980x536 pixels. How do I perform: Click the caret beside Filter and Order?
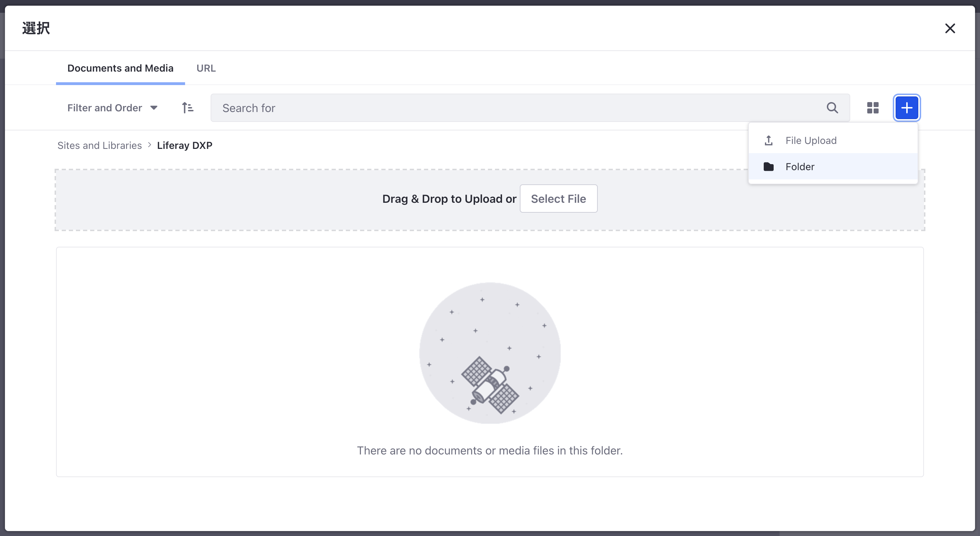click(x=154, y=108)
